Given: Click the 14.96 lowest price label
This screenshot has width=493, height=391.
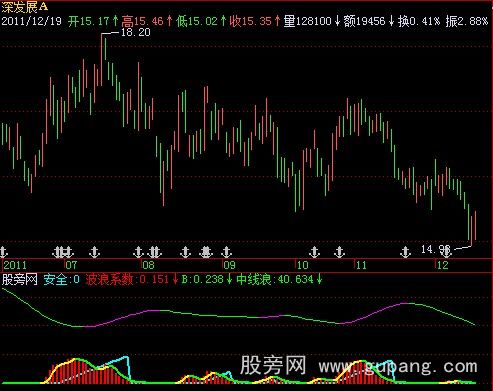Looking at the screenshot, I should pos(436,249).
